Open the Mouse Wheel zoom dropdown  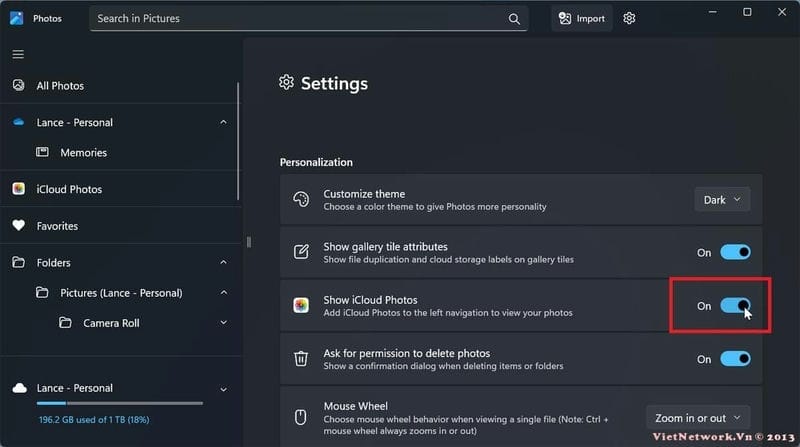pos(698,417)
